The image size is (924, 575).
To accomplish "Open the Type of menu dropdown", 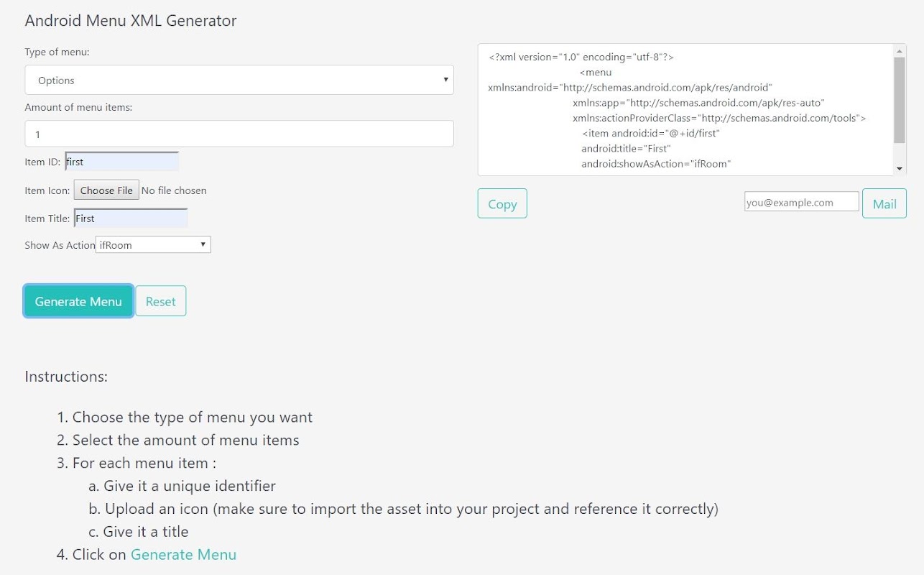I will (239, 80).
